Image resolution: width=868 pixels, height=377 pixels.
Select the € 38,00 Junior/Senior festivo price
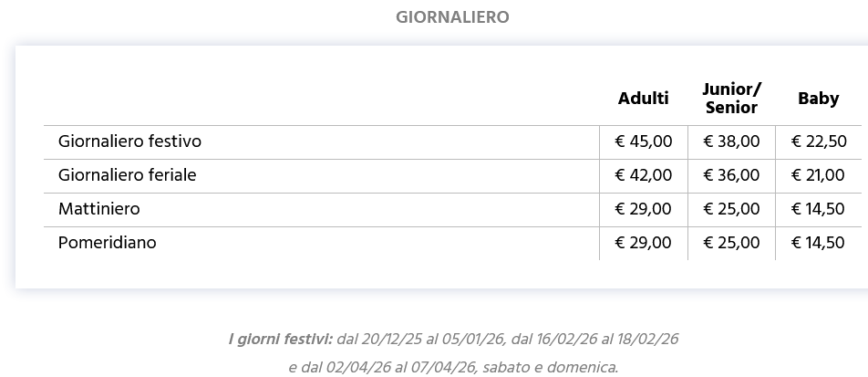(x=731, y=141)
